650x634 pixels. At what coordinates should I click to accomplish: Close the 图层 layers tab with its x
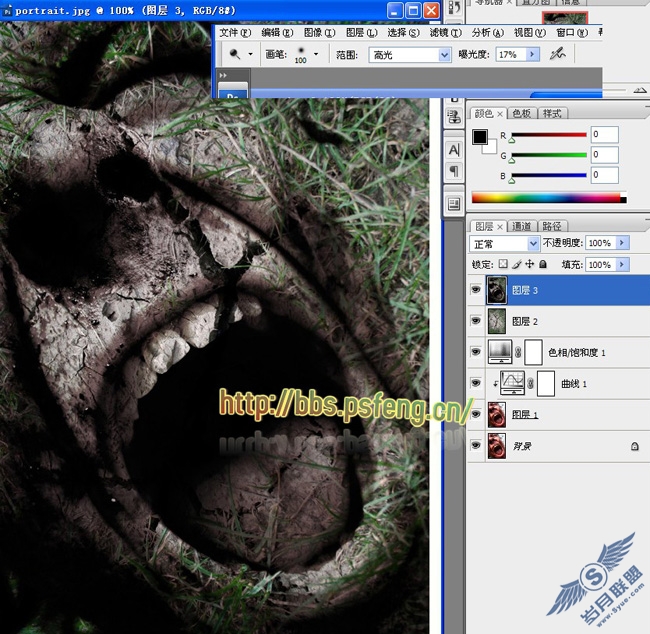pos(500,226)
